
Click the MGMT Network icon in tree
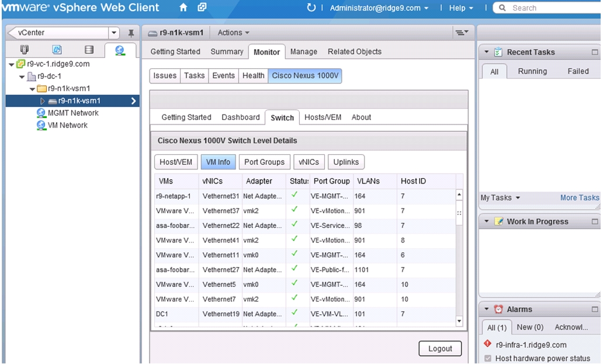[41, 113]
